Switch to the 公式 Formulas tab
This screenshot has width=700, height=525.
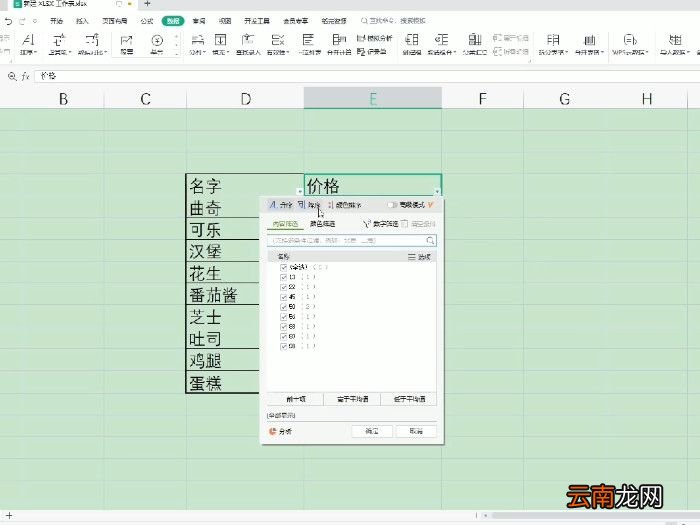[x=147, y=21]
